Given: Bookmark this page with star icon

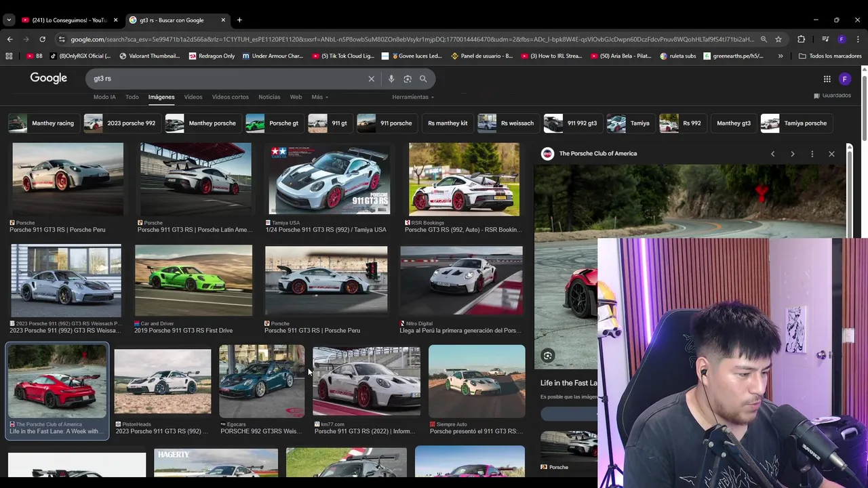Looking at the screenshot, I should click(778, 39).
